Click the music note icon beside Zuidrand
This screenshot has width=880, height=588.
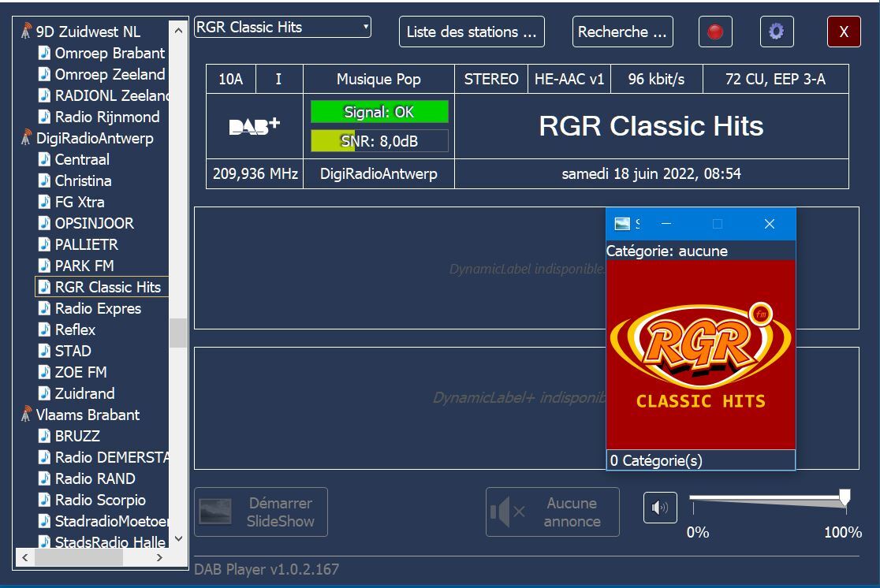pos(44,393)
